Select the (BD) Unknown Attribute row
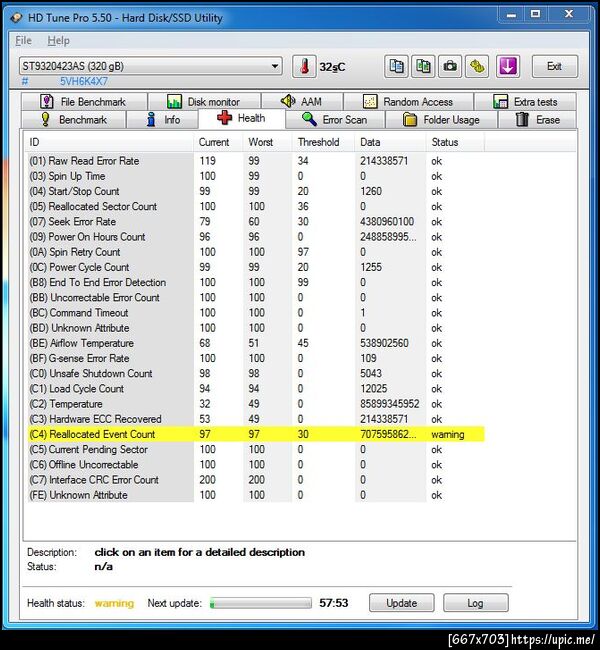This screenshot has height=650, width=600. tap(256, 328)
